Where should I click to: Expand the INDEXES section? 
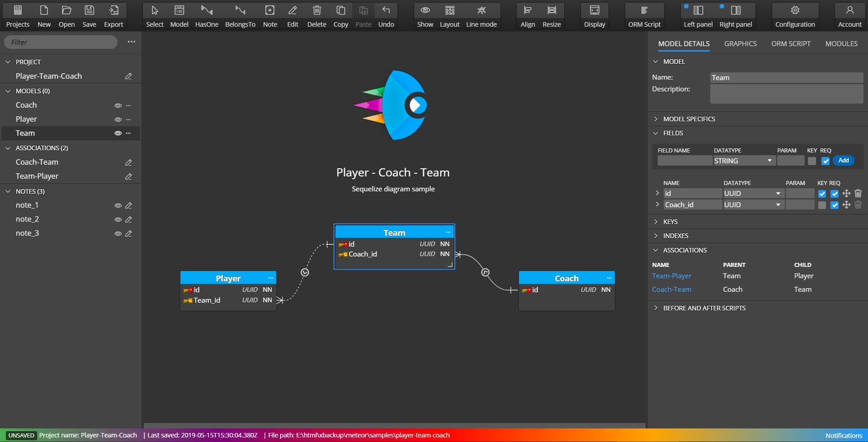coord(675,236)
